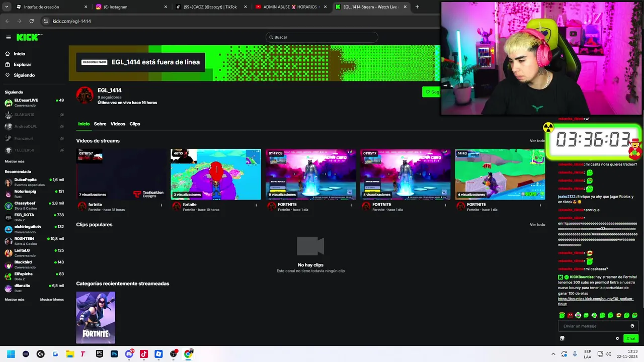Open the chat shop icon
Image resolution: width=644 pixels, height=362 pixels.
pos(562,338)
